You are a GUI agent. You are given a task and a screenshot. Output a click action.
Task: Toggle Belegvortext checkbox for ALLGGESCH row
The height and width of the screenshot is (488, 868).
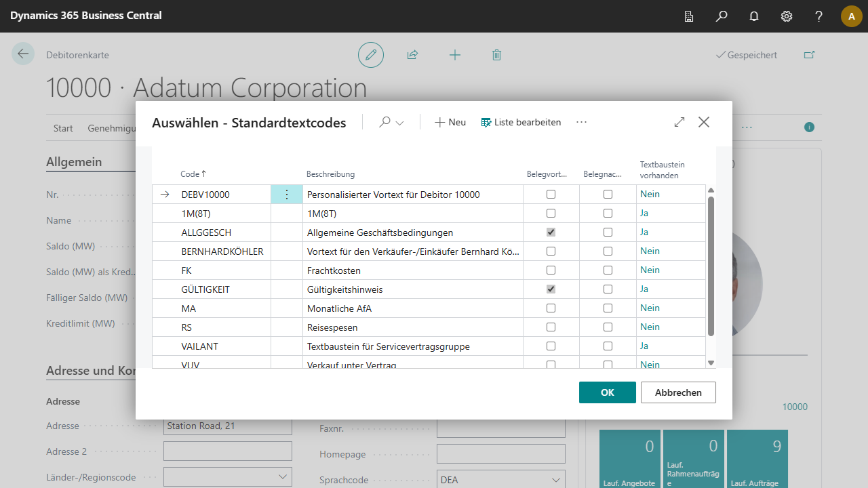[x=551, y=232]
